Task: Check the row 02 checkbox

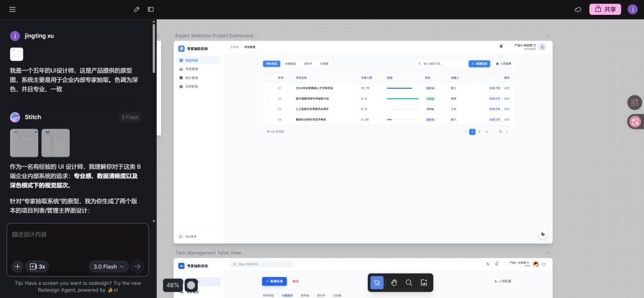Action: 268,98
